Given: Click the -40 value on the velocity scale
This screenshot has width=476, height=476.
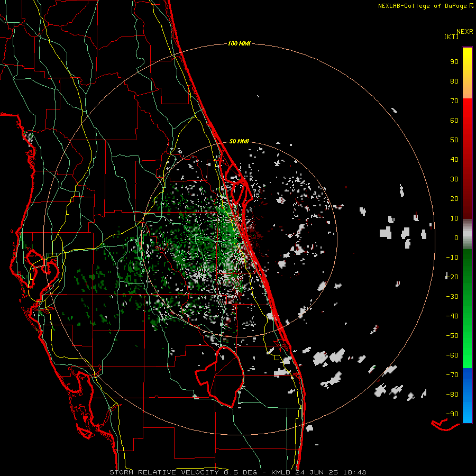Looking at the screenshot, I should 452,316.
